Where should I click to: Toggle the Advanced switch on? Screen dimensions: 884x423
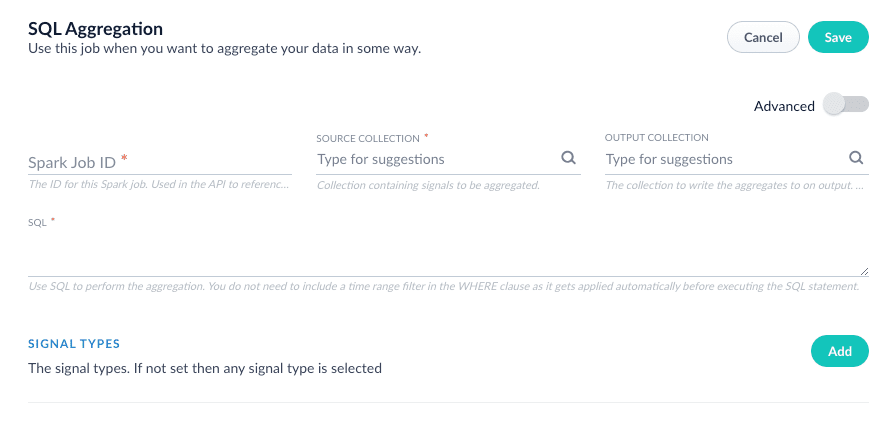click(x=845, y=105)
